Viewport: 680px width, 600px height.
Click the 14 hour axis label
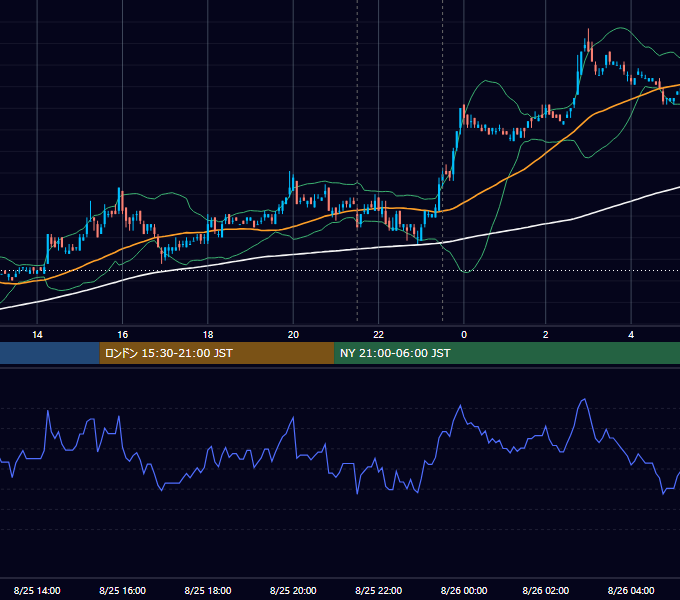point(37,335)
